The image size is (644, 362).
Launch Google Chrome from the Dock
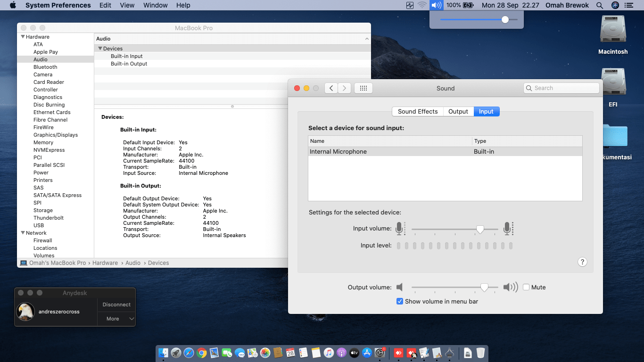point(202,353)
